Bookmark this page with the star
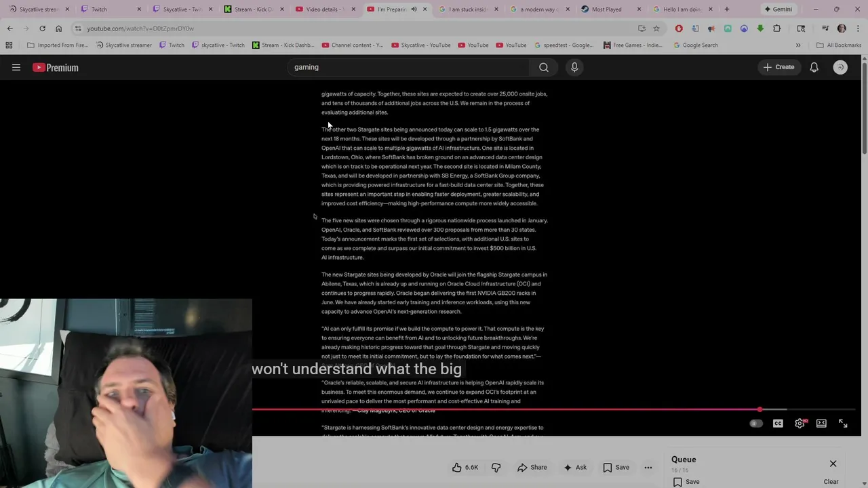The image size is (868, 488). pos(656,28)
